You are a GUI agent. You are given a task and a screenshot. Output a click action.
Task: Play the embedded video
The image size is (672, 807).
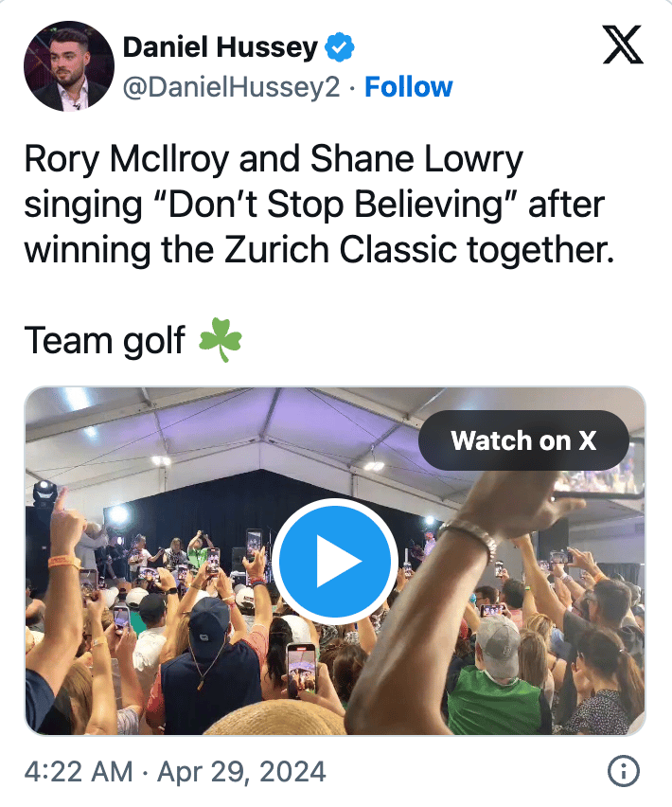point(336,561)
